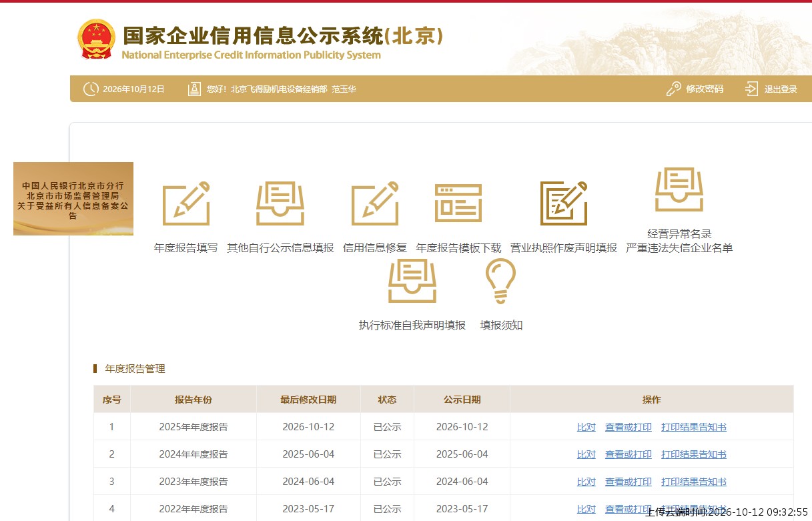
Task: Click 年度报告填写 label
Action: (x=186, y=248)
